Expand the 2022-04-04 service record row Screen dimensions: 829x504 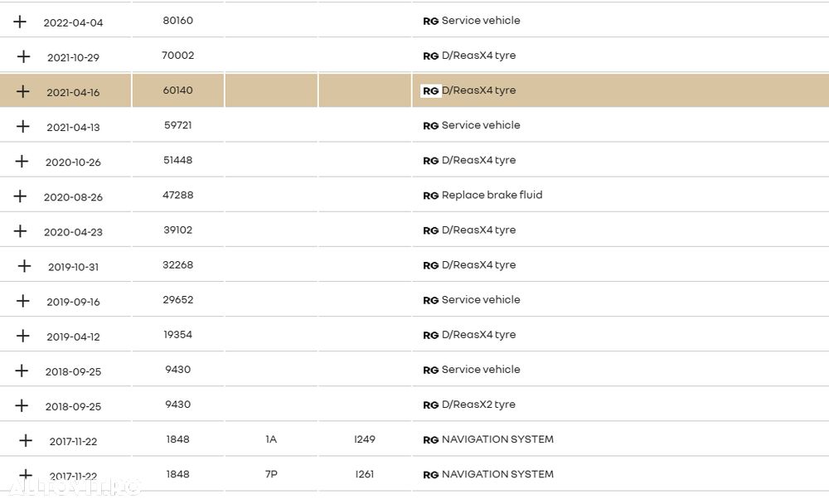(20, 22)
